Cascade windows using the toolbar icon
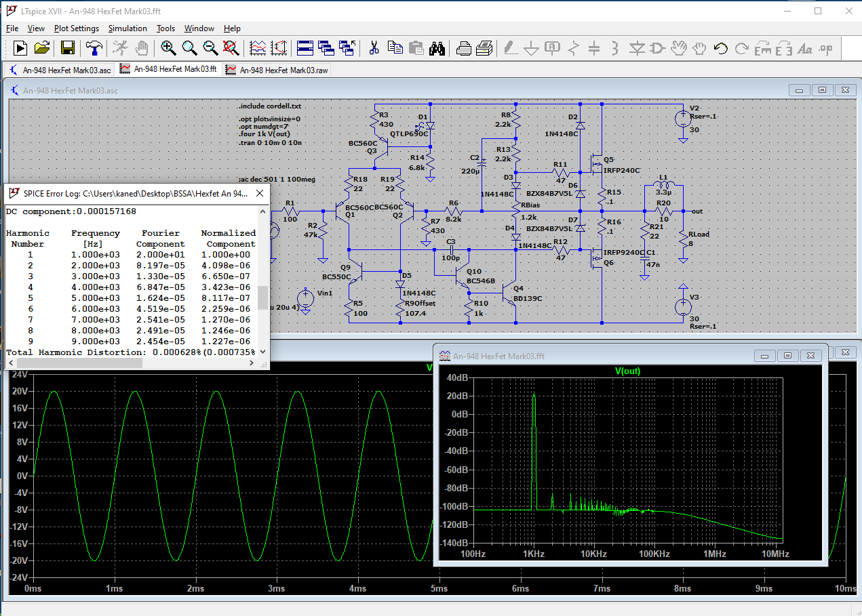 tap(327, 48)
